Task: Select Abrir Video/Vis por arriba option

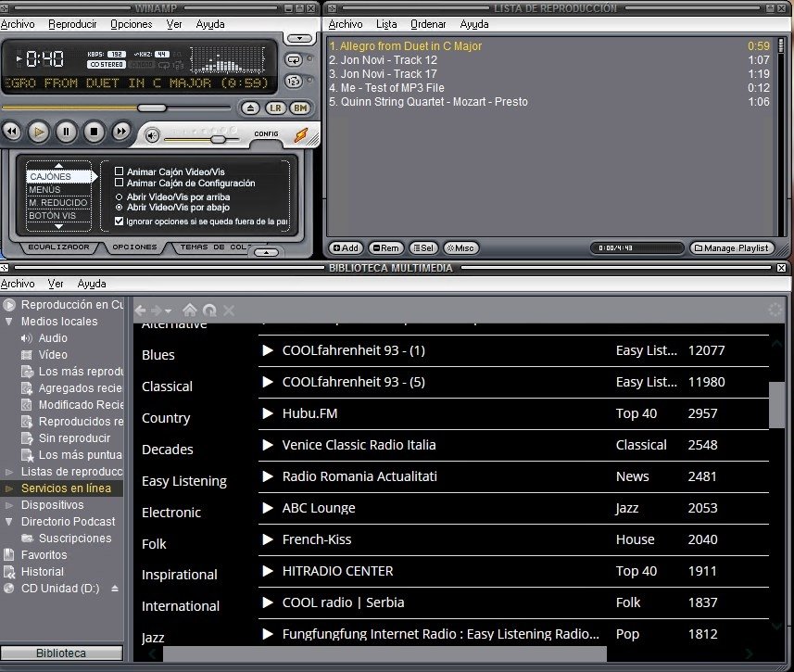Action: [x=119, y=197]
